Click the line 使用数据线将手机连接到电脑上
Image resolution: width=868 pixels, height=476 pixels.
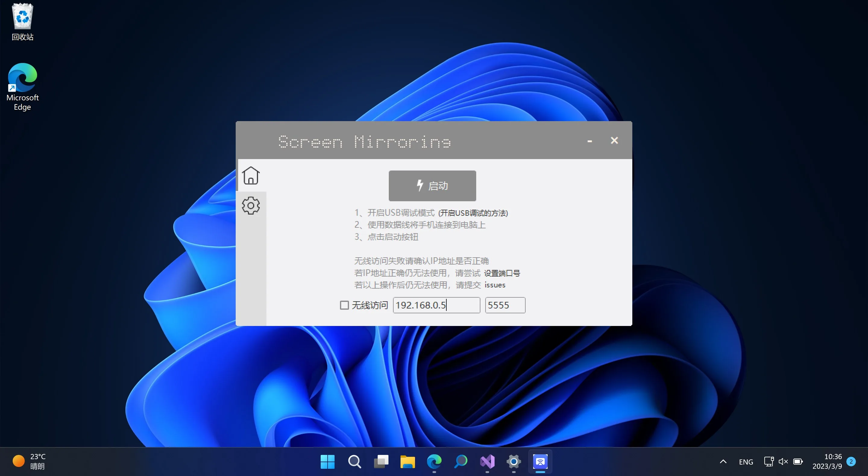(x=420, y=225)
